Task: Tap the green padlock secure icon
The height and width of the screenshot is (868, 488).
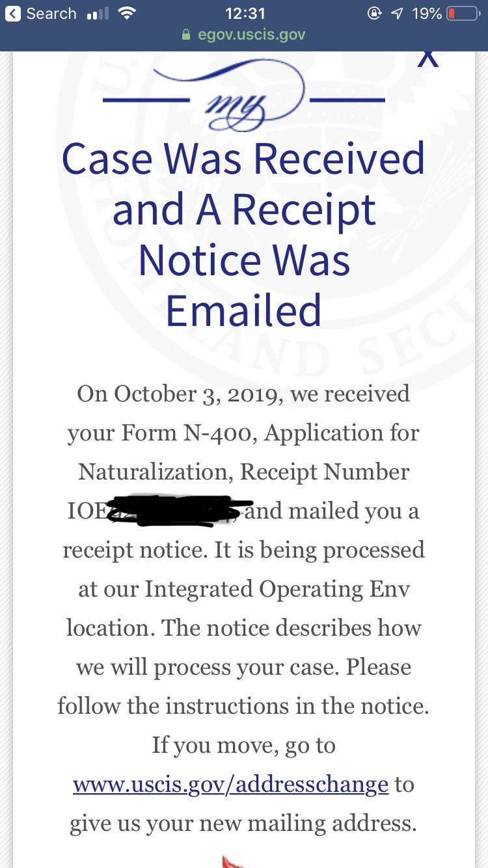Action: 187,34
